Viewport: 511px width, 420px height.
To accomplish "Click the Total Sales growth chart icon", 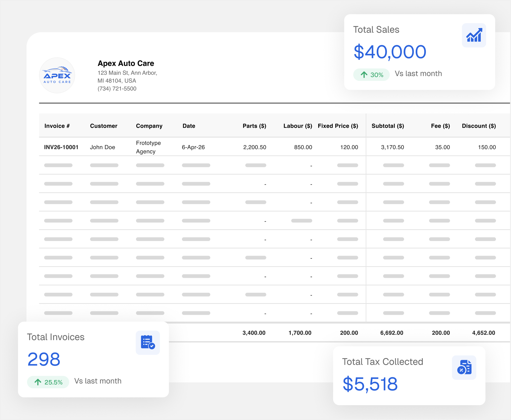I will click(474, 35).
